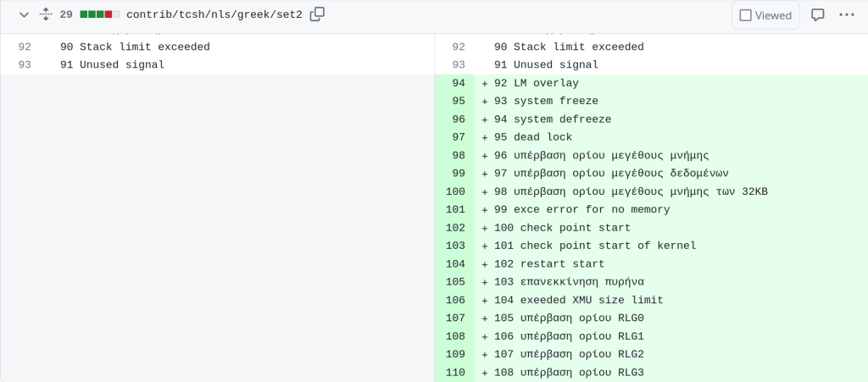The width and height of the screenshot is (868, 382).
Task: Select added line number 105
Action: click(454, 282)
